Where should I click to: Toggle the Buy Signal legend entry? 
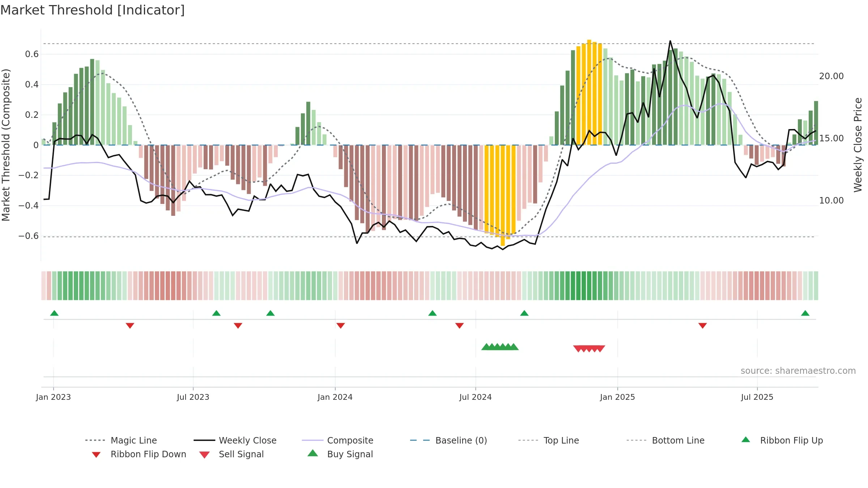tap(340, 454)
